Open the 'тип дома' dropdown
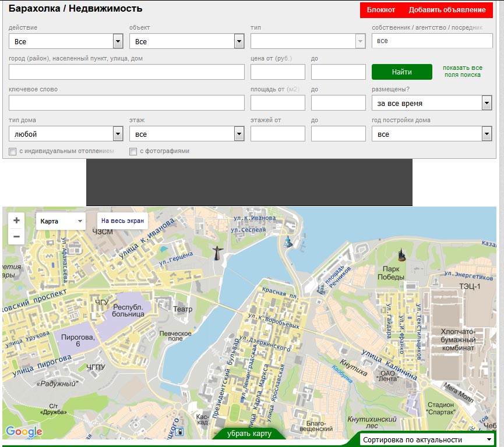 (66, 134)
